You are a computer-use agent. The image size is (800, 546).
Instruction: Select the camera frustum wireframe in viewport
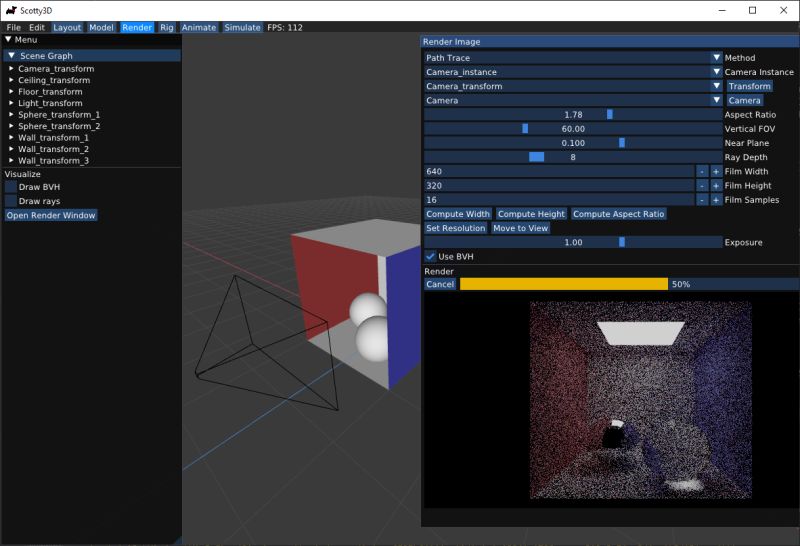(x=265, y=344)
